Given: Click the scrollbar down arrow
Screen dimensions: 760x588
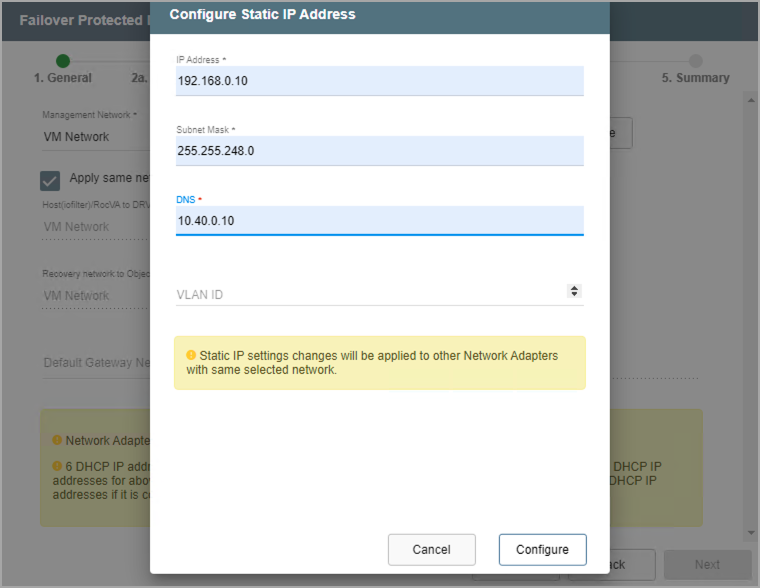Looking at the screenshot, I should pos(750,533).
